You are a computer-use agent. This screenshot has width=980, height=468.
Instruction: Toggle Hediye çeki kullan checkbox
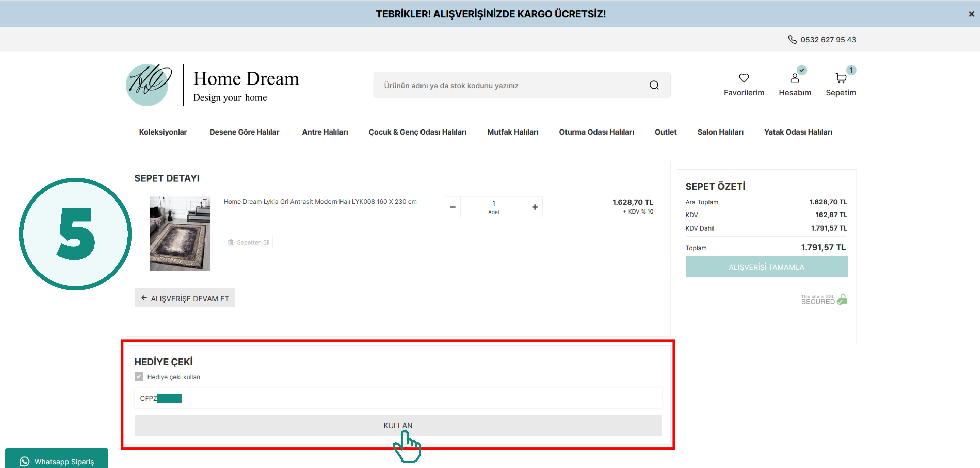tap(139, 377)
